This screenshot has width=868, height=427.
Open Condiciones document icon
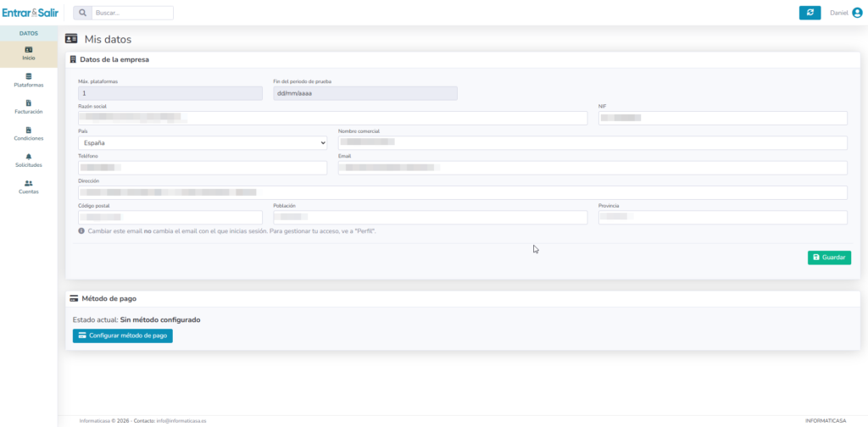29,130
